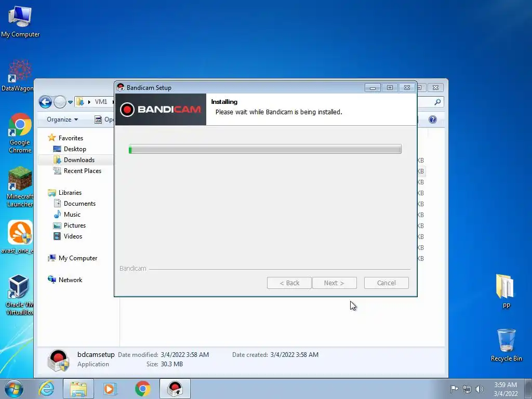
Task: Launch DataWagon desktop shortcut
Action: (18, 75)
